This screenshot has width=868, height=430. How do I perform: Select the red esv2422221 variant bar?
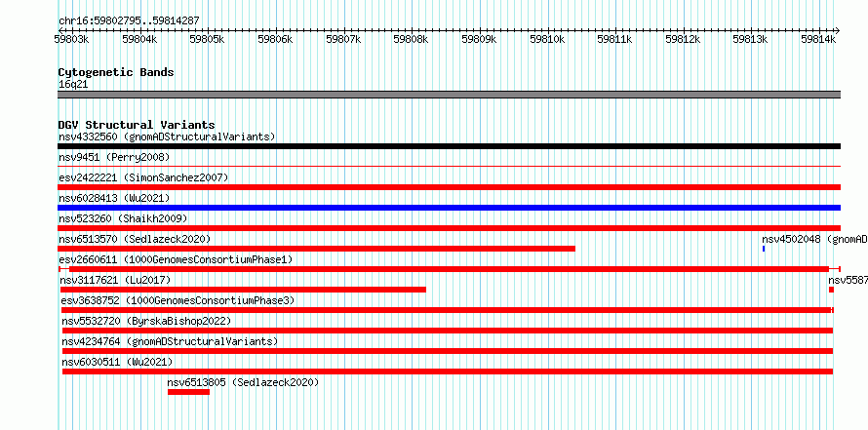point(449,187)
